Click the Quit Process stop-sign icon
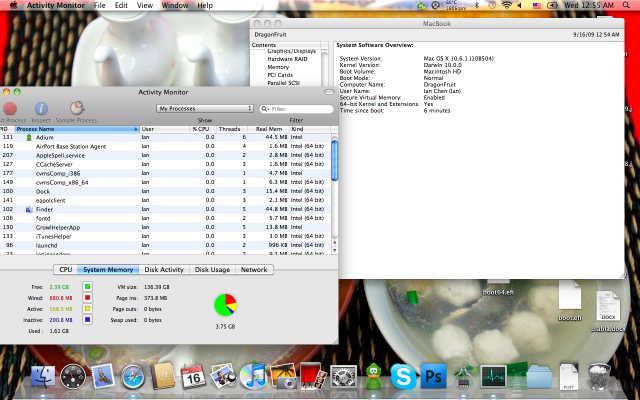 coord(10,109)
